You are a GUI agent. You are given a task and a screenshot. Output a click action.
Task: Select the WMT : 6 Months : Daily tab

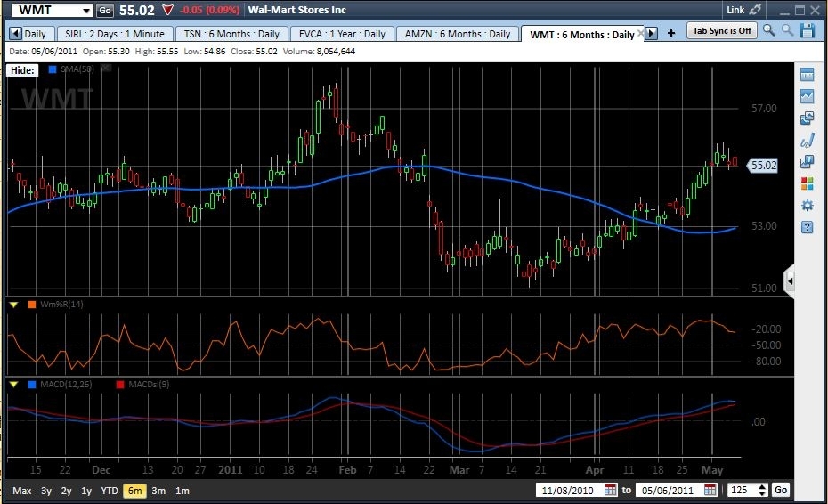click(582, 35)
